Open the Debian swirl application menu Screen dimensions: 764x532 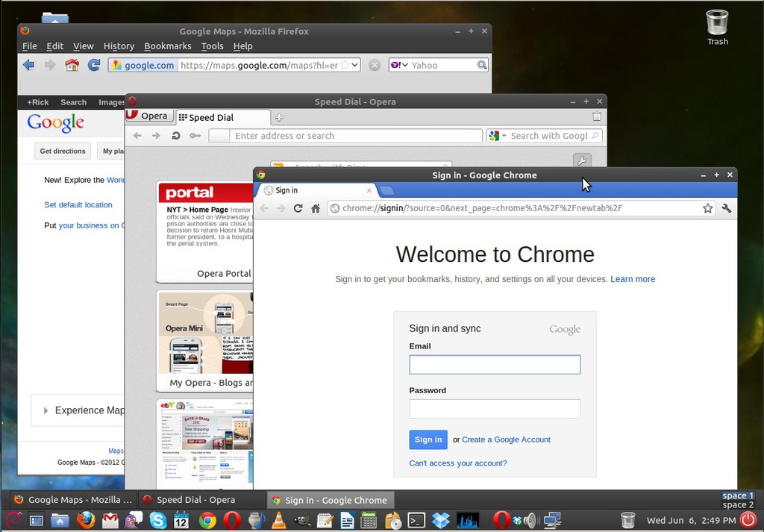[13, 520]
